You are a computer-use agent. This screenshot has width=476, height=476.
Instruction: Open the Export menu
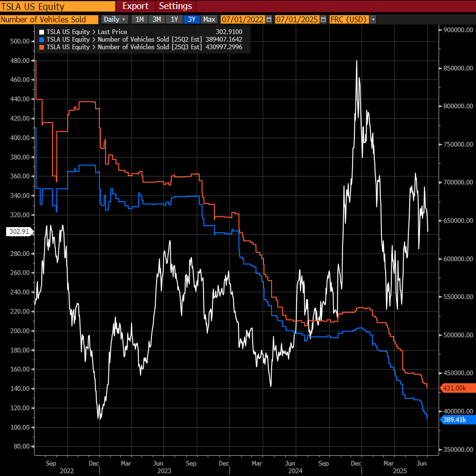click(135, 6)
